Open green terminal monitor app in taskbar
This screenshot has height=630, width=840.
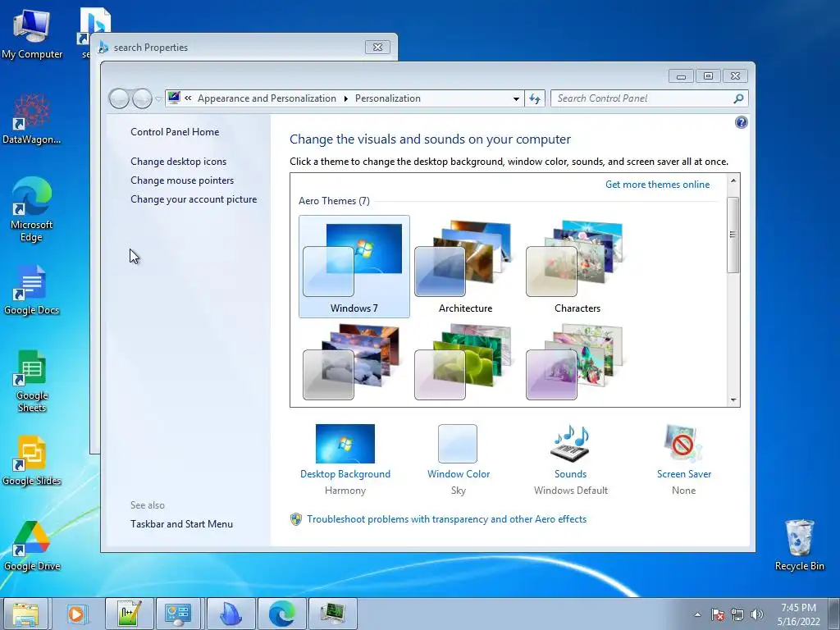click(x=334, y=614)
